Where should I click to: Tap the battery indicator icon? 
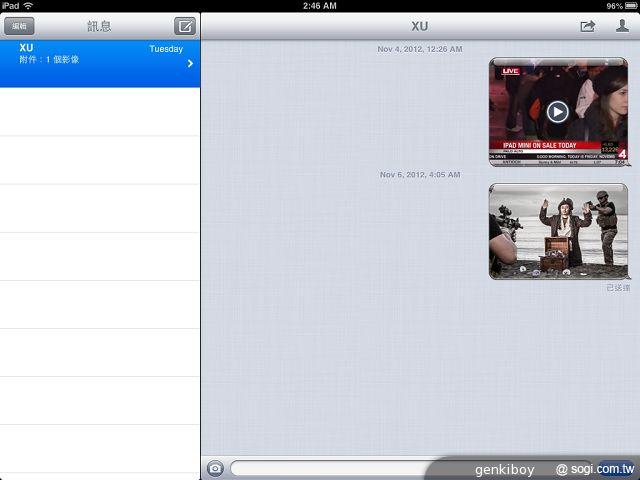[x=630, y=6]
